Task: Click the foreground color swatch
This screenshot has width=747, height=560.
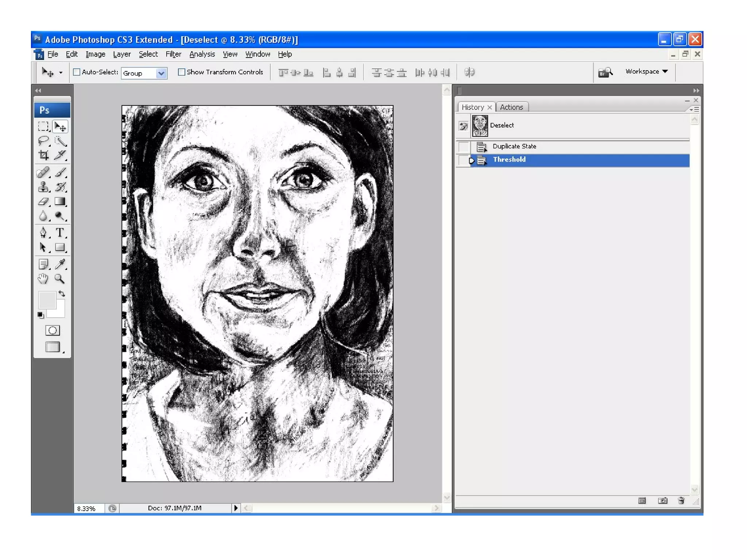Action: click(x=47, y=300)
